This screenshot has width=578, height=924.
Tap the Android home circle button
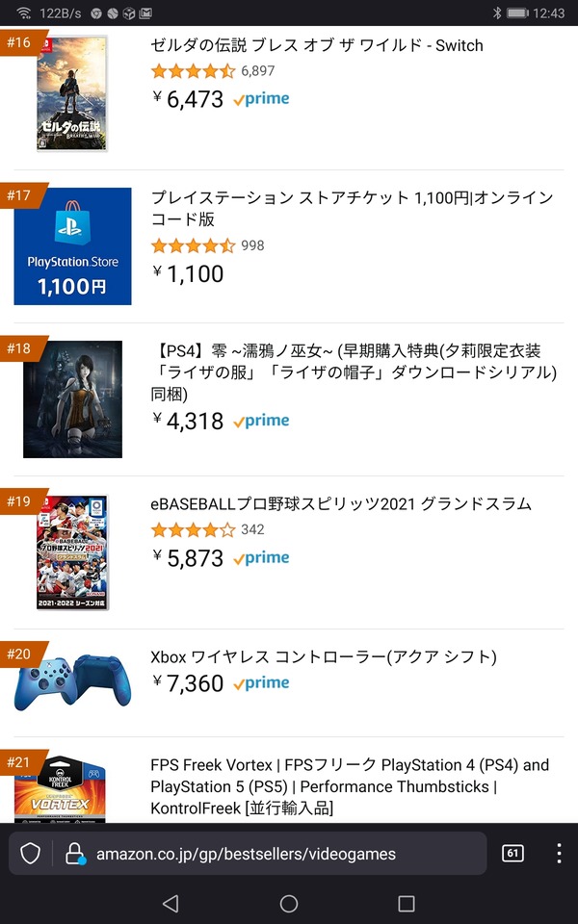click(289, 904)
